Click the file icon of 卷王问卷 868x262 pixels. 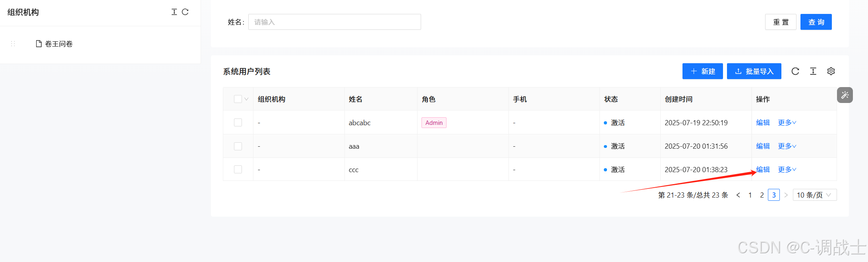pyautogui.click(x=39, y=44)
